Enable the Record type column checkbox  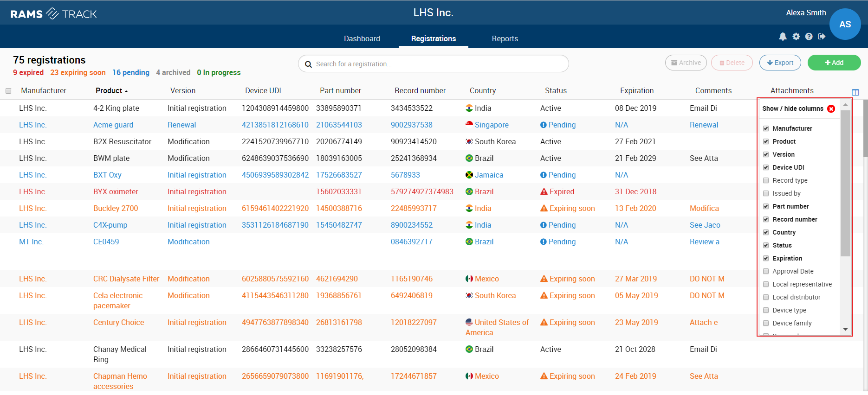coord(766,180)
